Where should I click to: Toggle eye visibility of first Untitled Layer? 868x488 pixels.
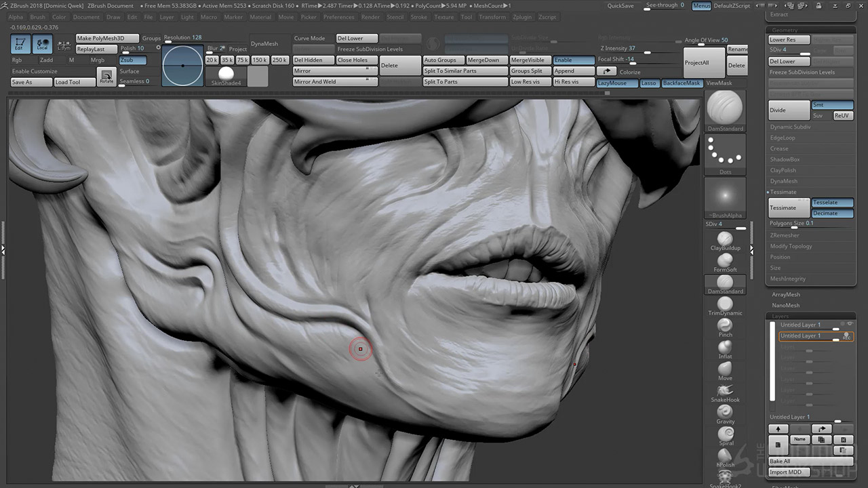[849, 325]
